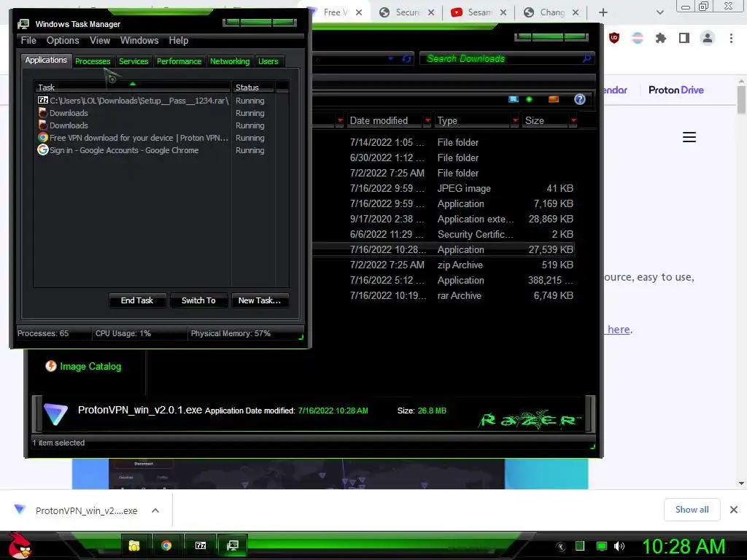Open the File menu in Task Manager
Viewport: 747px width, 560px height.
pyautogui.click(x=28, y=41)
